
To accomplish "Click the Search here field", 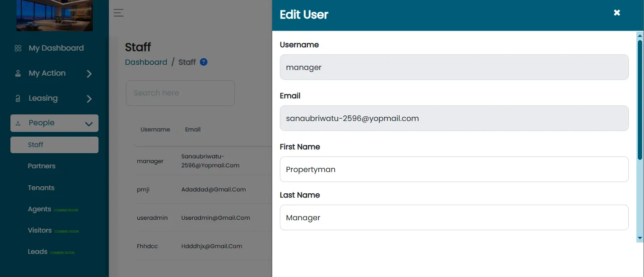I will [180, 93].
